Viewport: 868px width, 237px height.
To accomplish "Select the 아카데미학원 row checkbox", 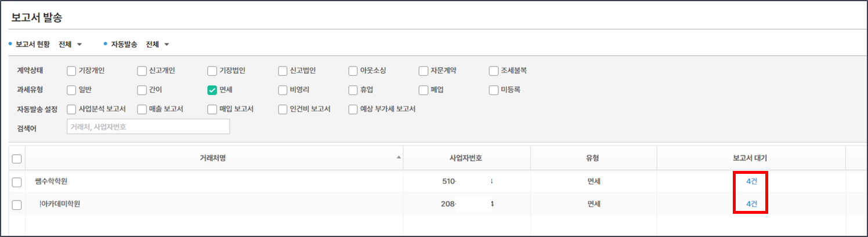I will click(x=17, y=205).
